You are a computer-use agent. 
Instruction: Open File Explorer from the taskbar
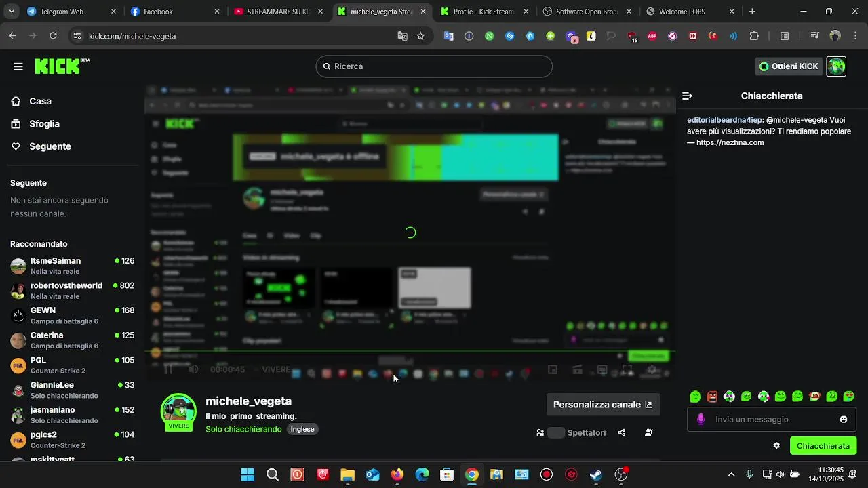(347, 474)
